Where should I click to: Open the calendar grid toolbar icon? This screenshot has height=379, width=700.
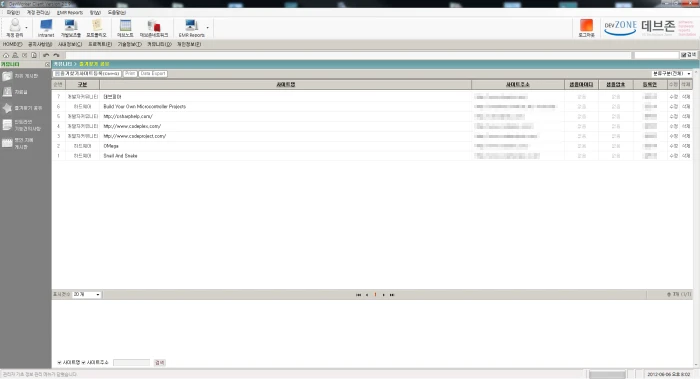(125, 28)
